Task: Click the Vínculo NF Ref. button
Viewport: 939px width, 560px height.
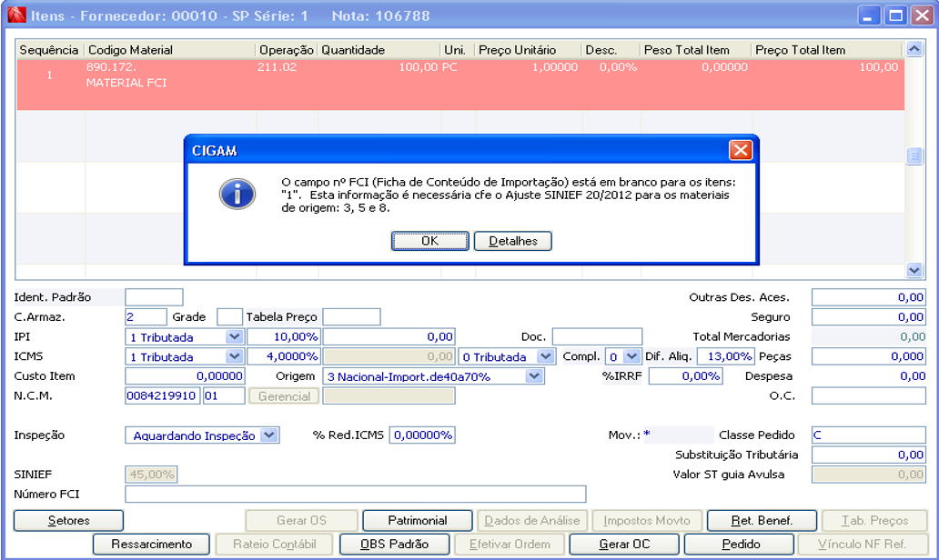Action: pyautogui.click(x=862, y=544)
